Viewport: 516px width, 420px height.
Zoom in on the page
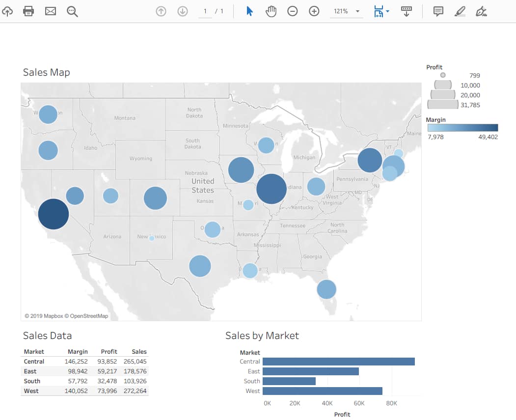314,11
